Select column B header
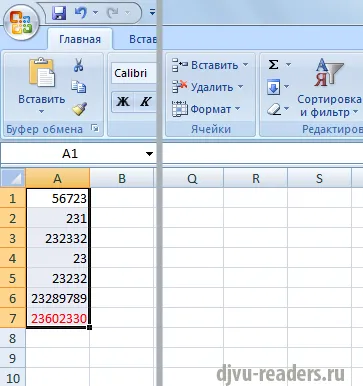This screenshot has height=386, width=363. click(122, 178)
